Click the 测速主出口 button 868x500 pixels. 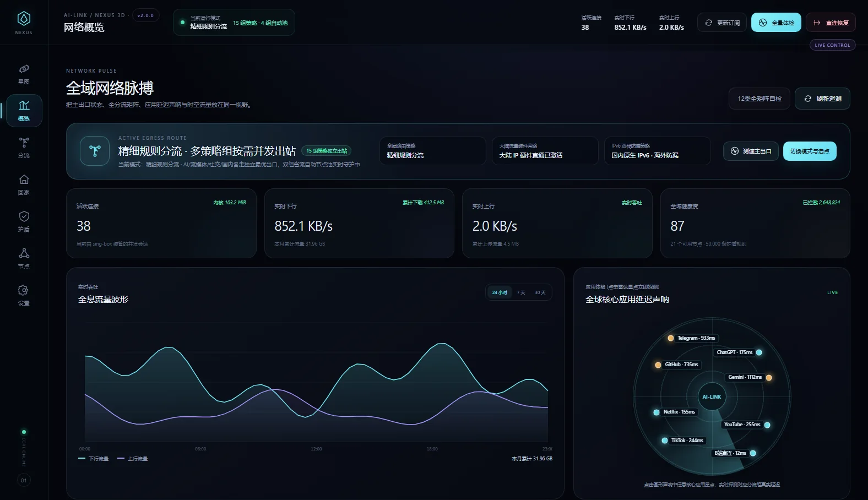click(751, 151)
